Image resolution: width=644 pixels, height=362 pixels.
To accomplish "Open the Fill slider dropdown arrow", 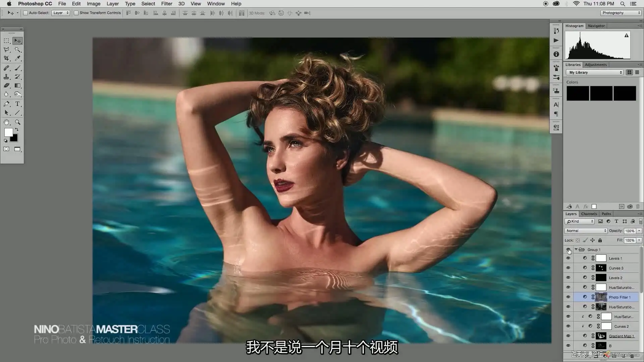I will tap(639, 240).
